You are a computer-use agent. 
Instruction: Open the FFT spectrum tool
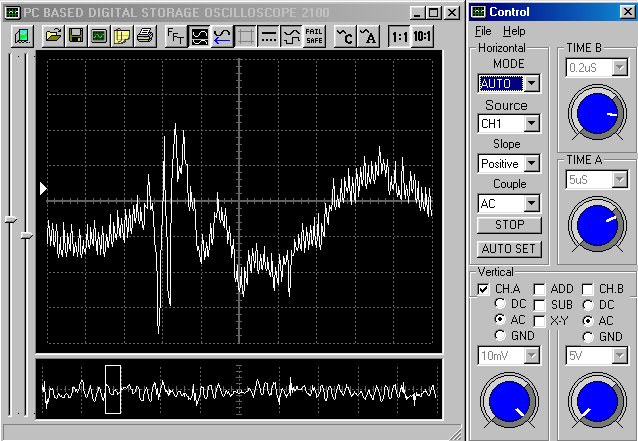(175, 36)
